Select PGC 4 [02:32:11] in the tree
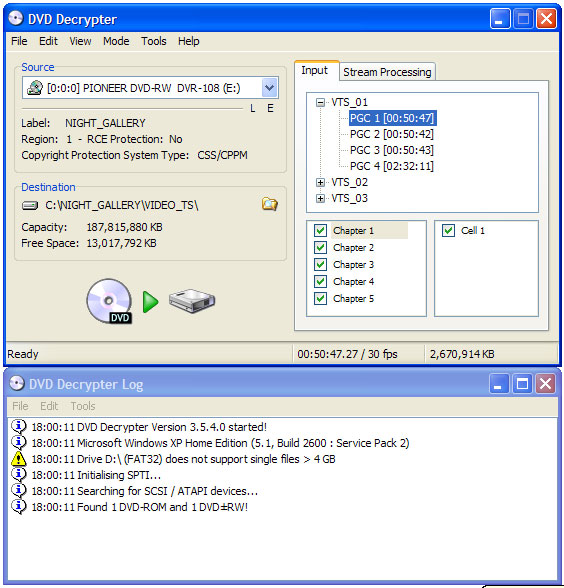Viewport: 564px width, 588px height. pos(392,166)
